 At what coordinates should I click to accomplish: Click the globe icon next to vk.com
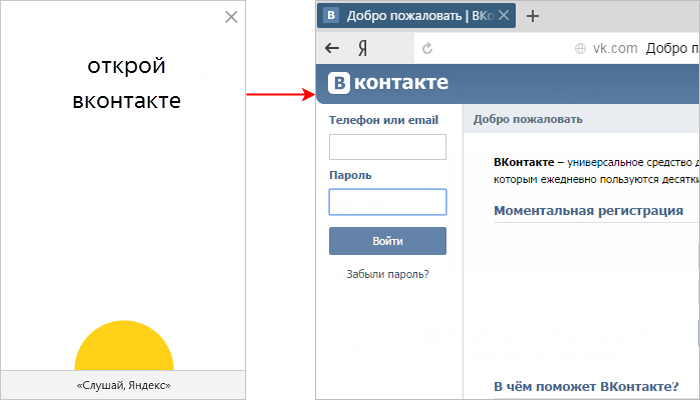580,48
